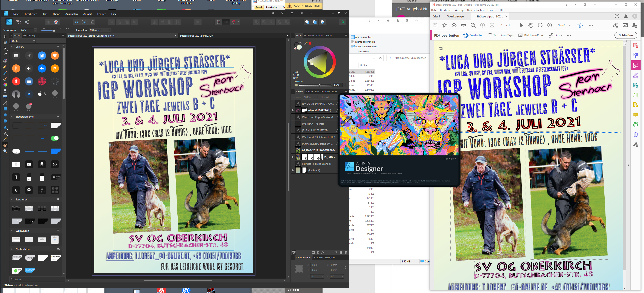Toggle the Boolean add shapes button

[x=257, y=22]
